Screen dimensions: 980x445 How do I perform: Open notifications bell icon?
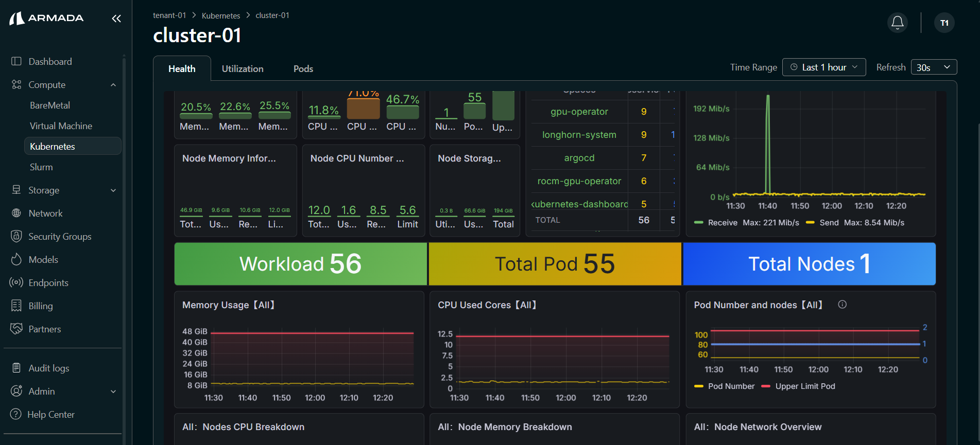pyautogui.click(x=898, y=23)
